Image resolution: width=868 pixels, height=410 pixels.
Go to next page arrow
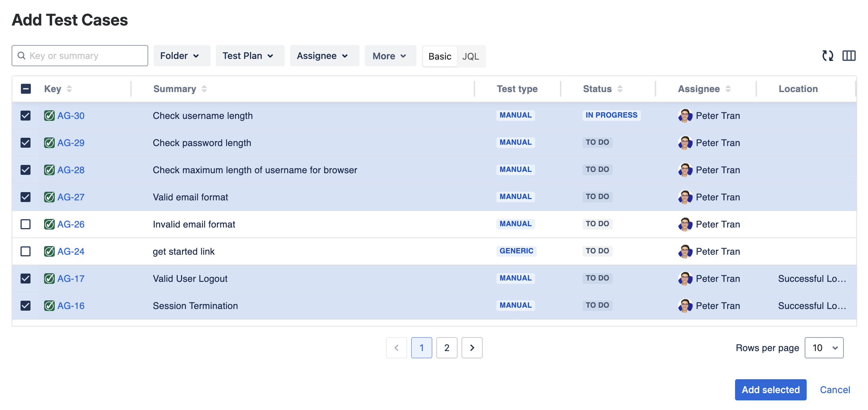[x=472, y=348]
